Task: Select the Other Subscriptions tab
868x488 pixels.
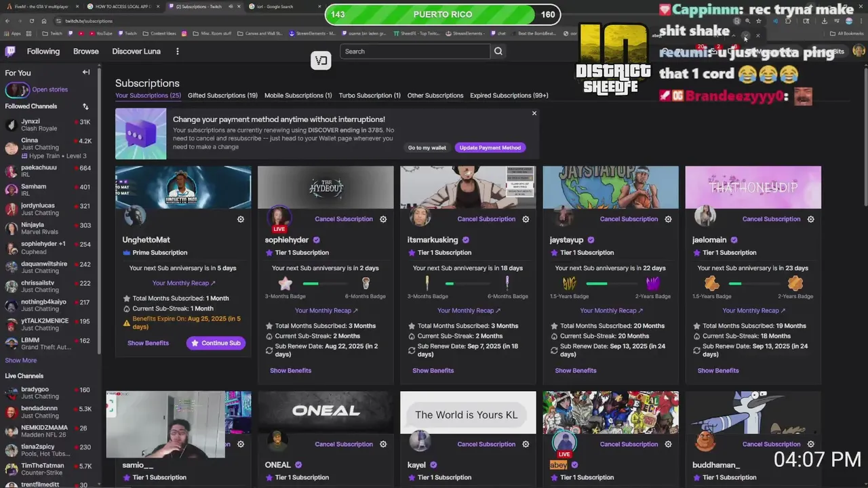Action: click(x=435, y=96)
